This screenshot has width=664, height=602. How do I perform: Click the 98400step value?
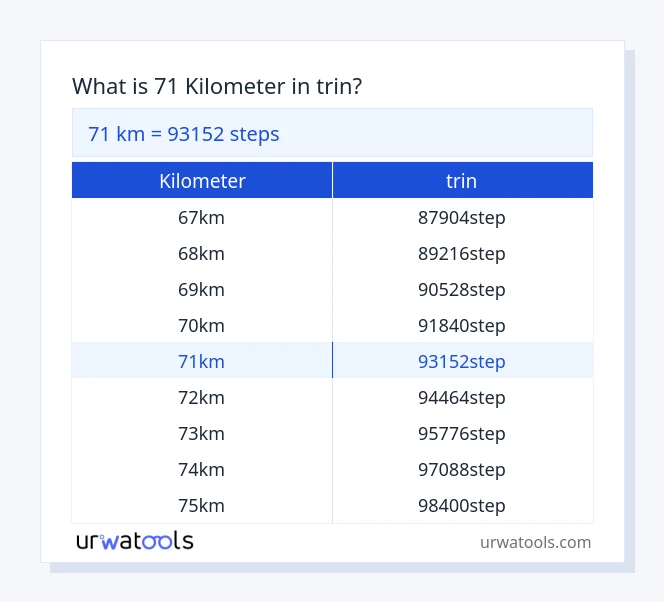(x=461, y=505)
